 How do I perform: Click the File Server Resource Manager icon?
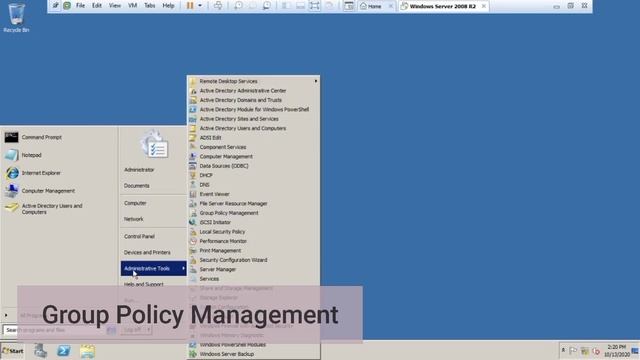click(x=193, y=204)
